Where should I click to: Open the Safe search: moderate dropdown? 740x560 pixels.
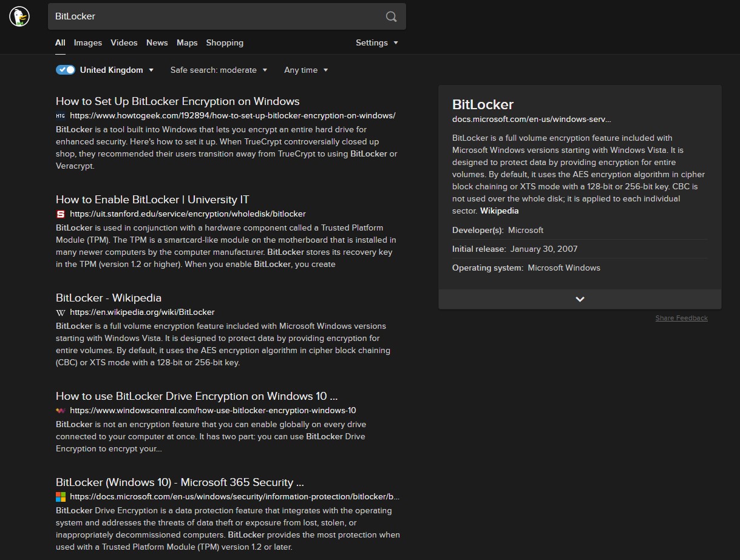coord(219,70)
